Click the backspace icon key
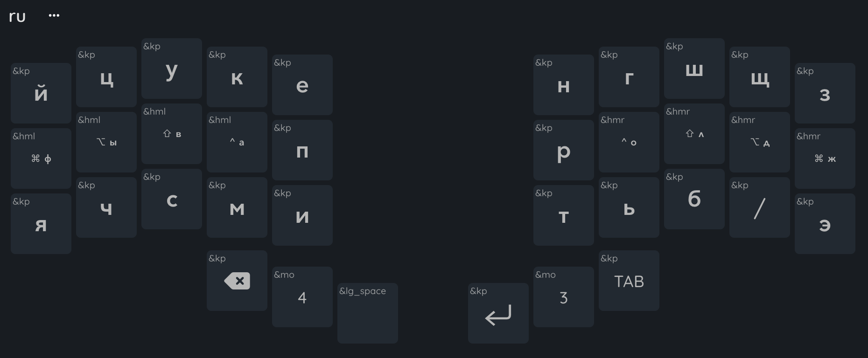Screen dimensions: 868x358 point(237,281)
